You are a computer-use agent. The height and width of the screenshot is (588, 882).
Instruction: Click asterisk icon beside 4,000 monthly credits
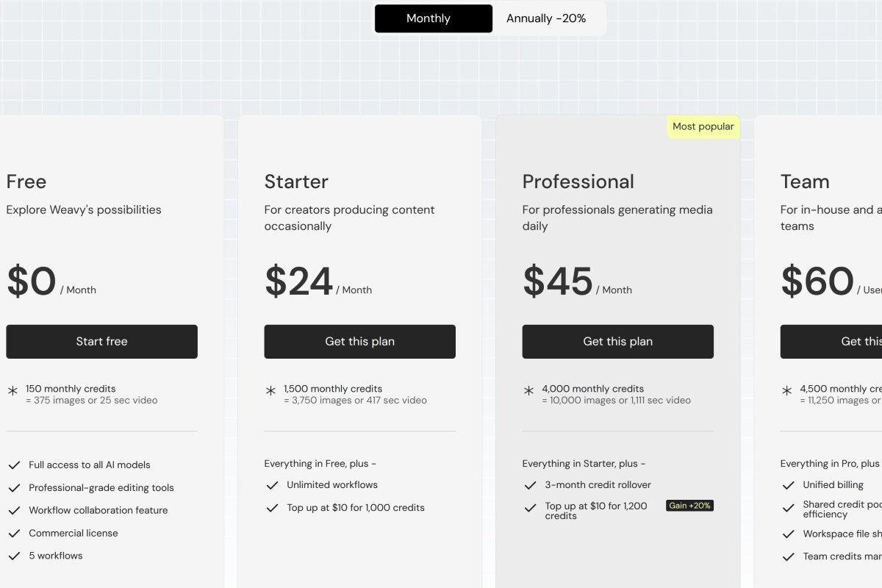pos(529,391)
